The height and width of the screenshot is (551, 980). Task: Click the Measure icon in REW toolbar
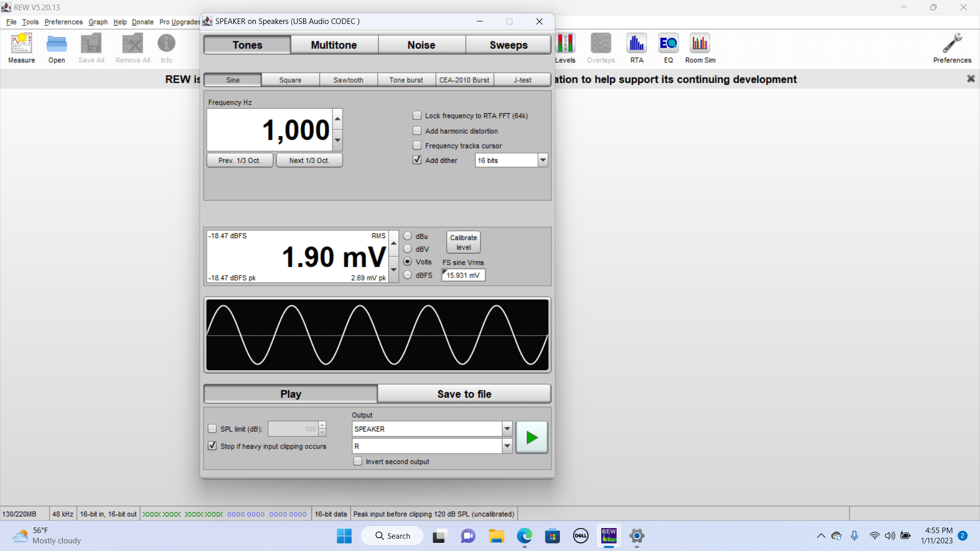coord(21,48)
